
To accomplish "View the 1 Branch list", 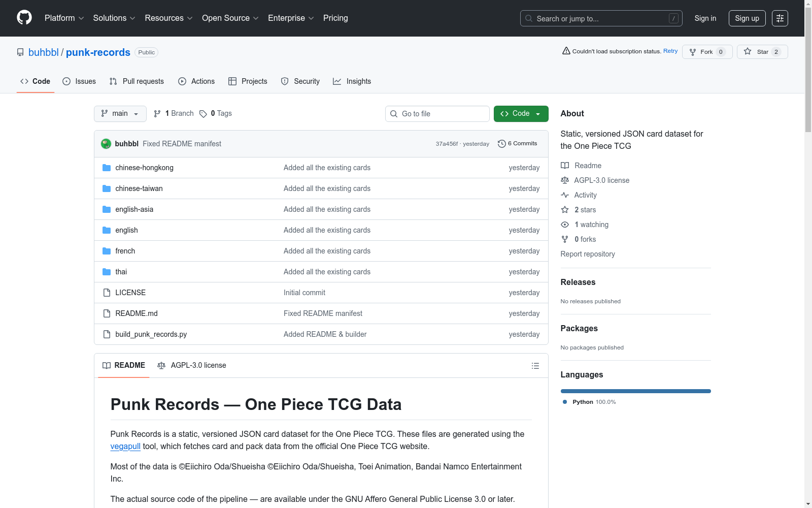I will tap(174, 114).
